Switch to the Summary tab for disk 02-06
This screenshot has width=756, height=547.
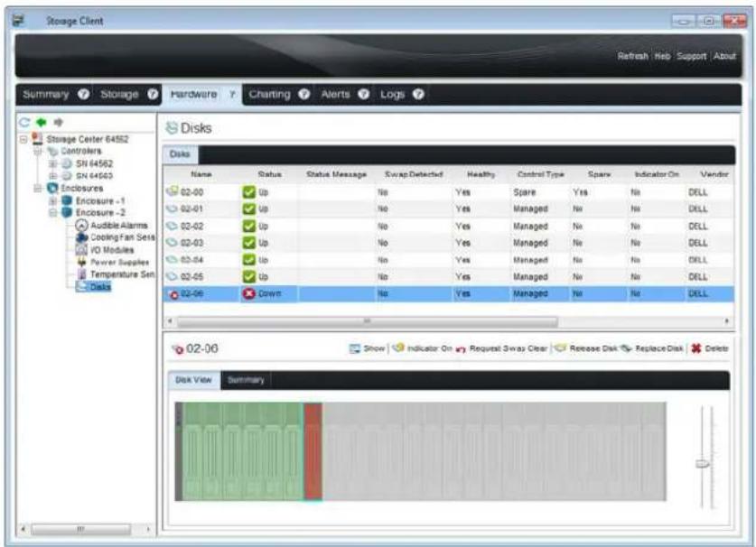click(246, 380)
